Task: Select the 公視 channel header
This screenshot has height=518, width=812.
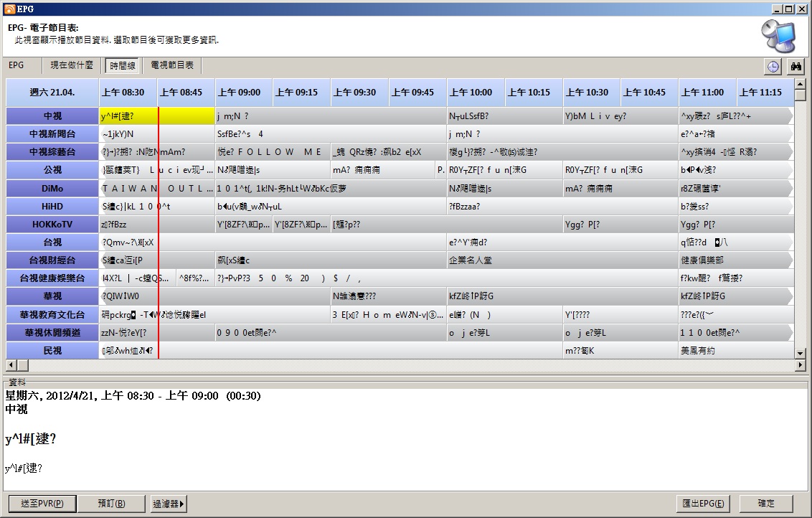Action: 52,170
